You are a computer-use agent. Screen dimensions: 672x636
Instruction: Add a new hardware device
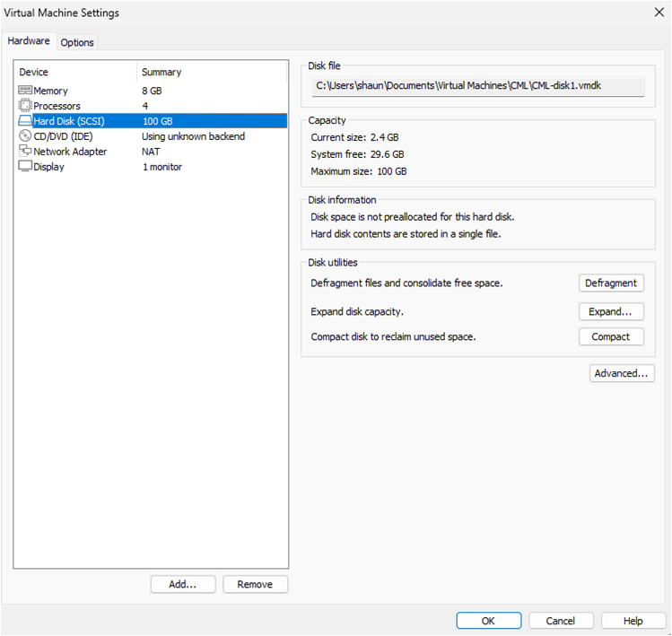click(182, 584)
